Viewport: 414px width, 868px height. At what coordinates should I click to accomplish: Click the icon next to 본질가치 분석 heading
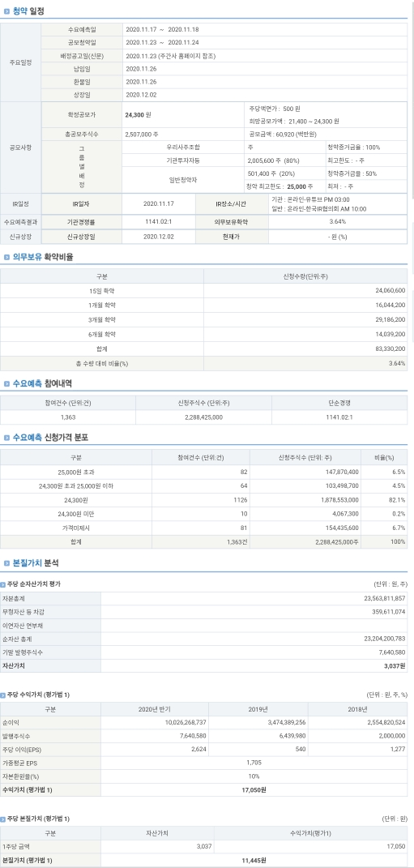tap(6, 563)
